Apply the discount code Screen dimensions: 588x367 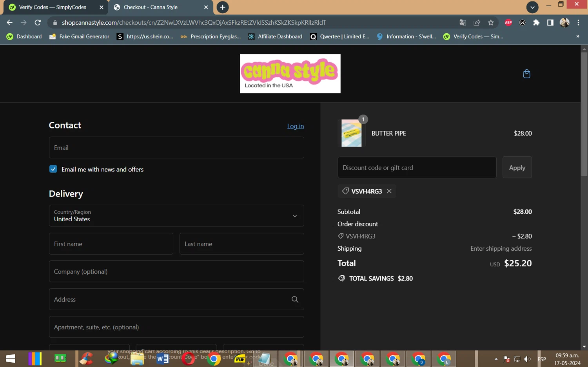click(517, 168)
